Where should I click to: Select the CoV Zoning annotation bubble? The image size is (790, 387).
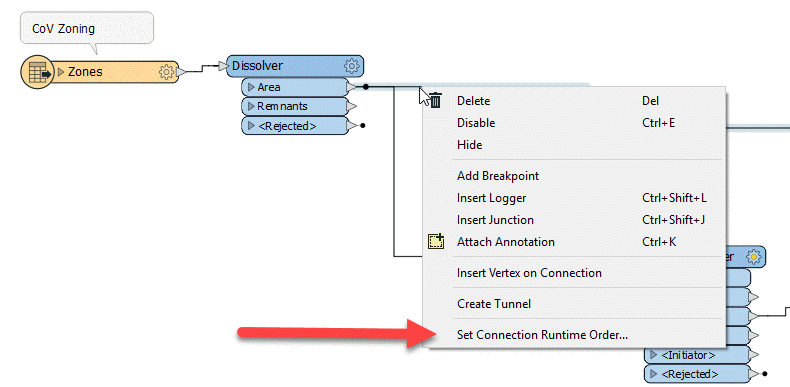click(87, 29)
